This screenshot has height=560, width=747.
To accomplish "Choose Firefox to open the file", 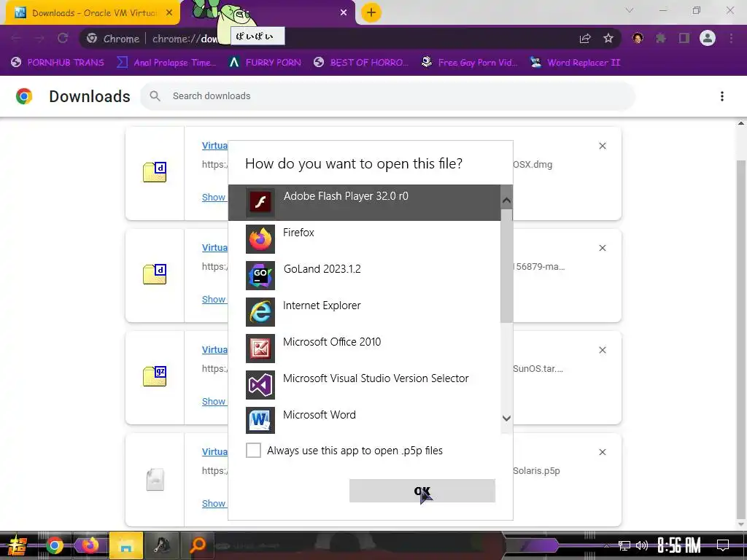I will tap(364, 239).
